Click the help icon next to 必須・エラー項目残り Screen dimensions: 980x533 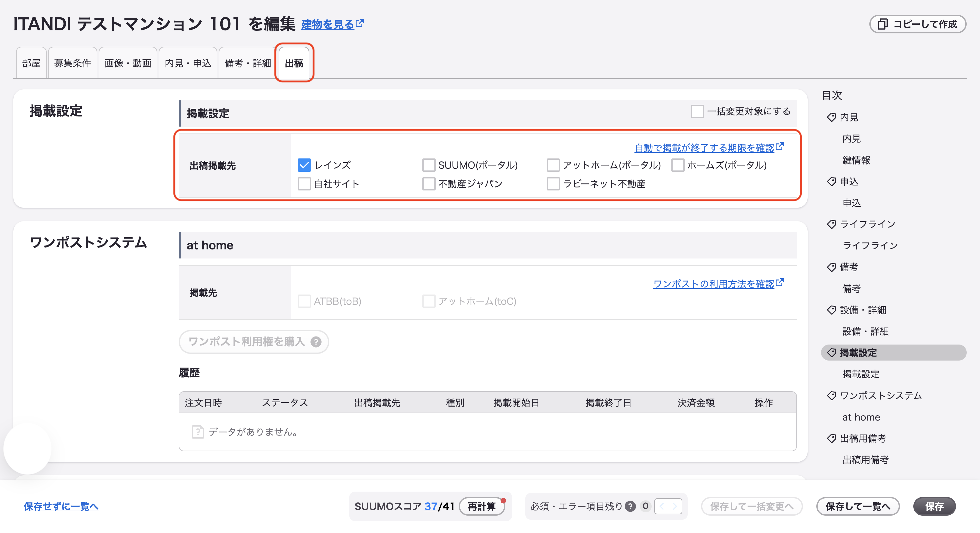coord(630,506)
